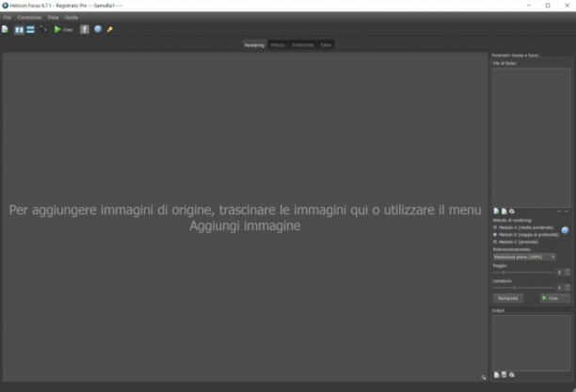
Task: Select Metodo A (media ponderata) radio
Action: (x=495, y=227)
